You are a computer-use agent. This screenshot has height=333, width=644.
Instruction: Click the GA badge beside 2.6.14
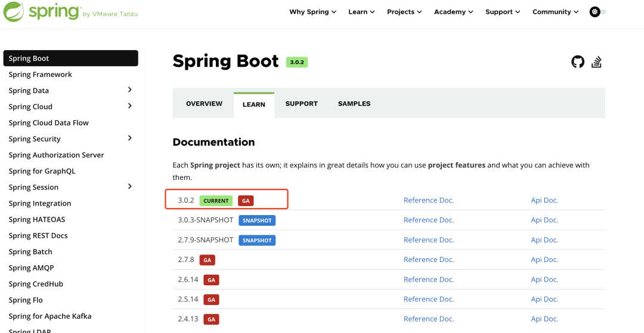click(x=212, y=280)
